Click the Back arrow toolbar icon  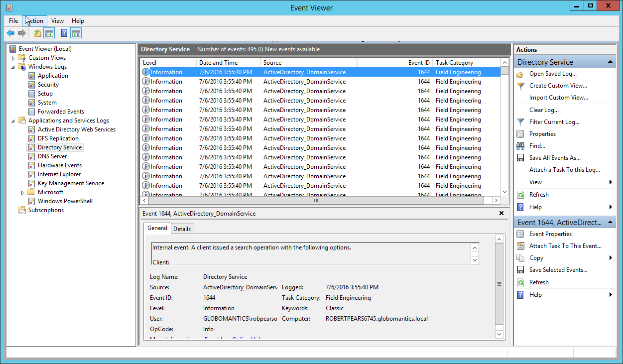coord(10,33)
